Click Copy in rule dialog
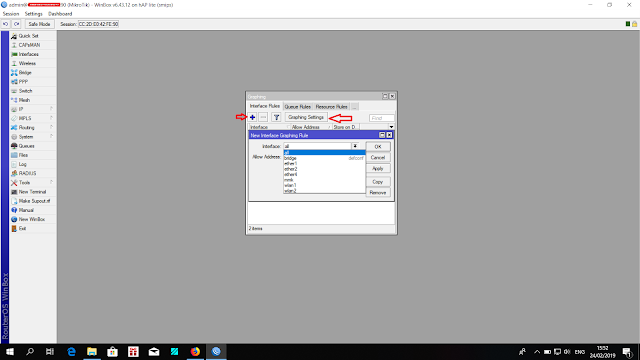The height and width of the screenshot is (360, 640). [378, 182]
